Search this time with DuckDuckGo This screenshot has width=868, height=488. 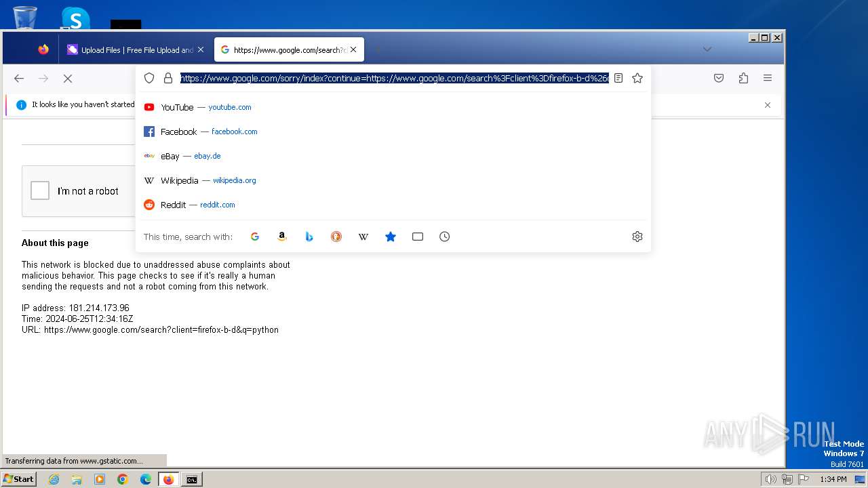[336, 237]
